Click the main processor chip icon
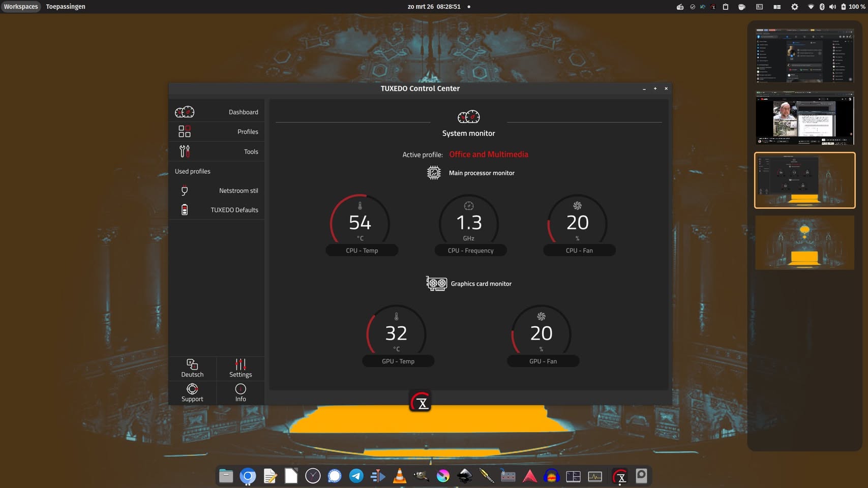This screenshot has height=488, width=868. [x=434, y=173]
